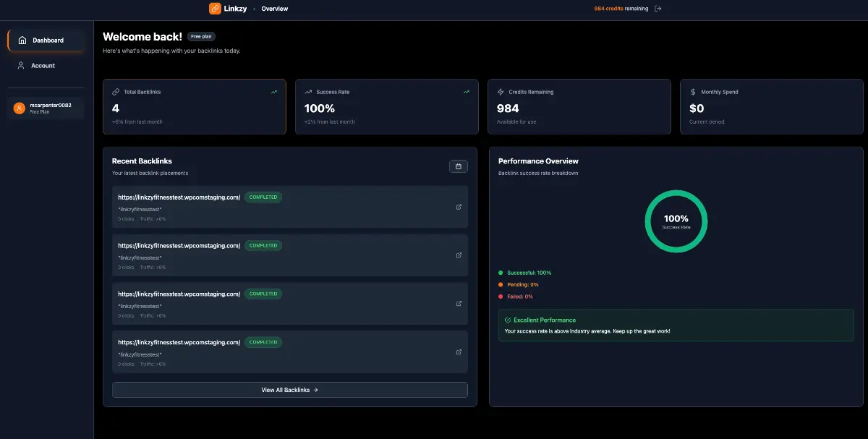Click the chain link icon in Total Backlinks

(116, 92)
